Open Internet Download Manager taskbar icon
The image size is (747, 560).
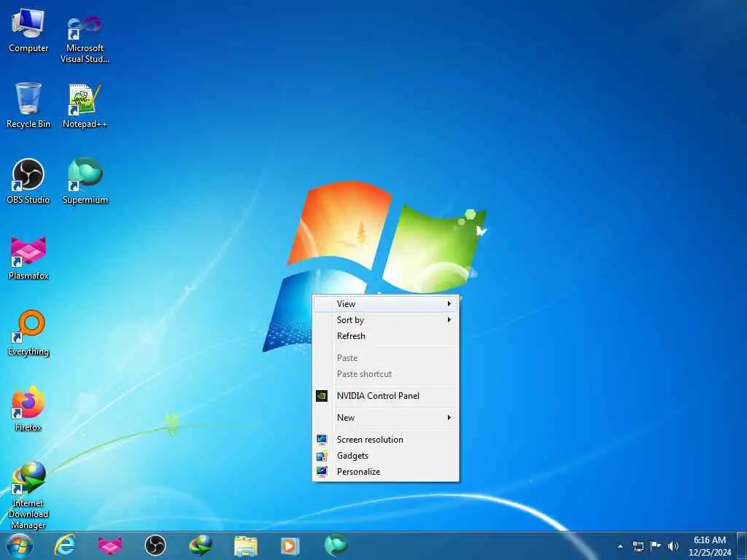(200, 545)
